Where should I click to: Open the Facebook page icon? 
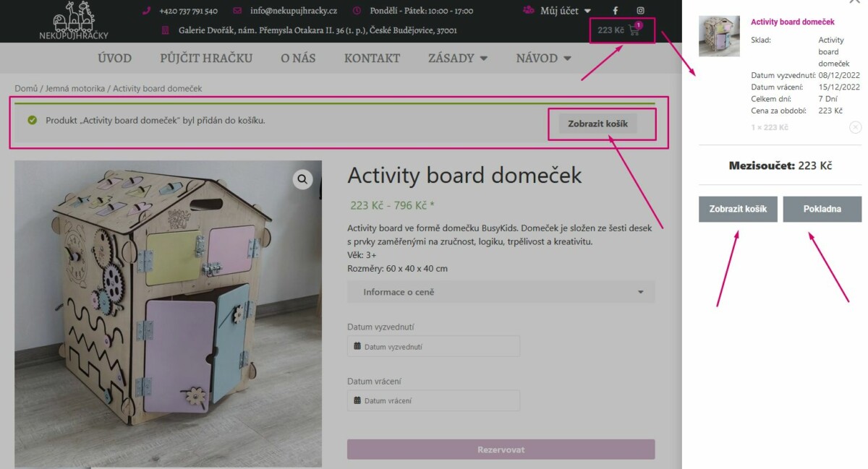tap(616, 11)
